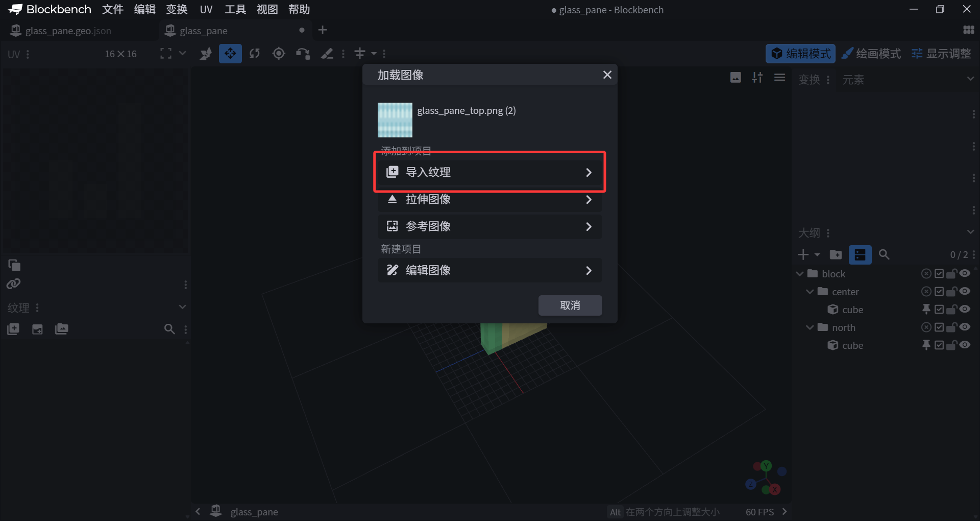Click the import texture icon in 纹理 panel

[13, 329]
